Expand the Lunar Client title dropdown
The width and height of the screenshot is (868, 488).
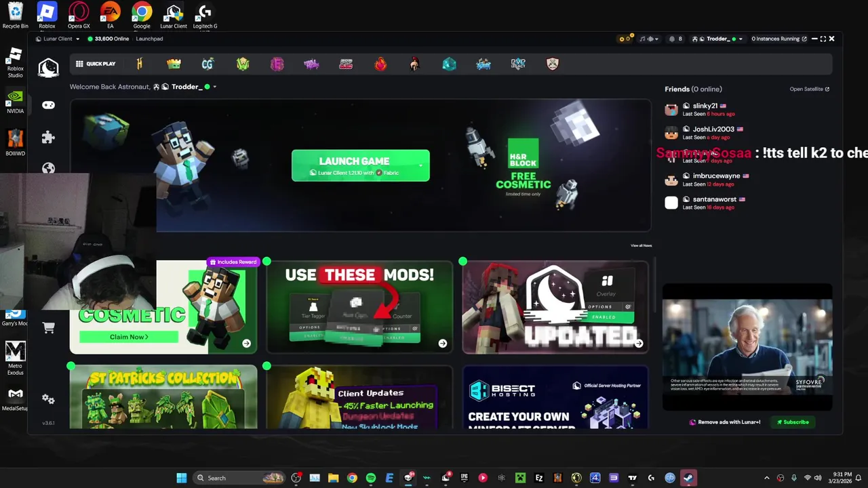pos(78,39)
